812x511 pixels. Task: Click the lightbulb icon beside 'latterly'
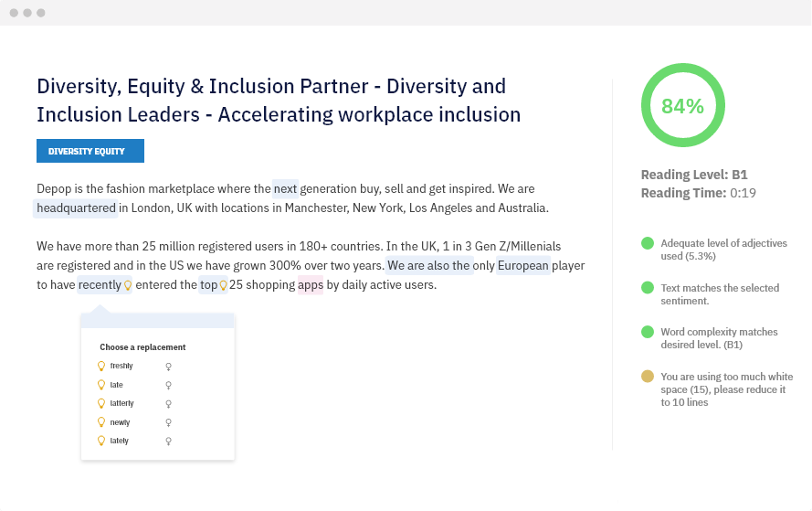coord(101,403)
